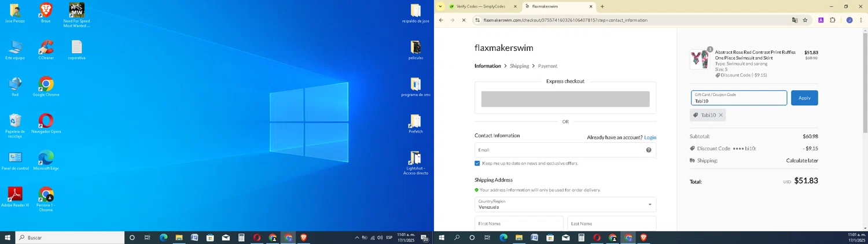Launch CCleaner from the desktop
The width and height of the screenshot is (868, 244).
[46, 50]
